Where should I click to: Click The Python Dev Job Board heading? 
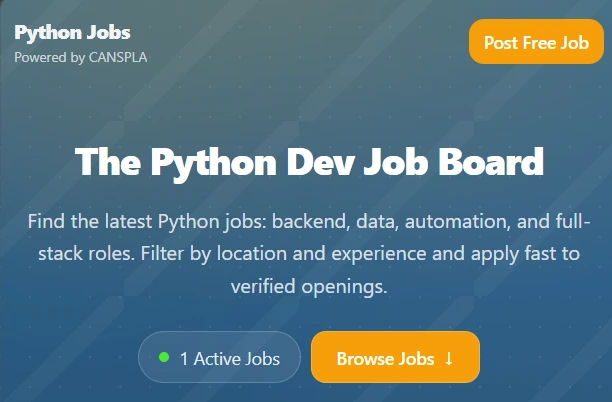(310, 162)
